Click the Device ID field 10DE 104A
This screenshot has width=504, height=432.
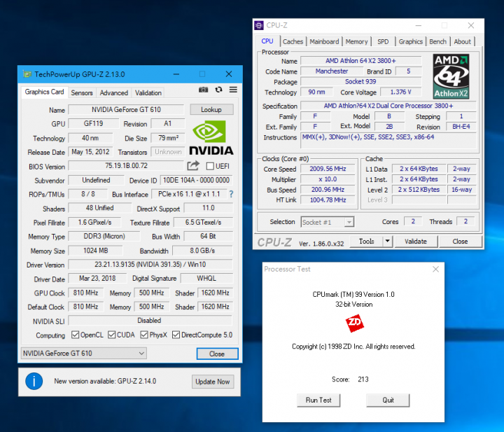[196, 180]
